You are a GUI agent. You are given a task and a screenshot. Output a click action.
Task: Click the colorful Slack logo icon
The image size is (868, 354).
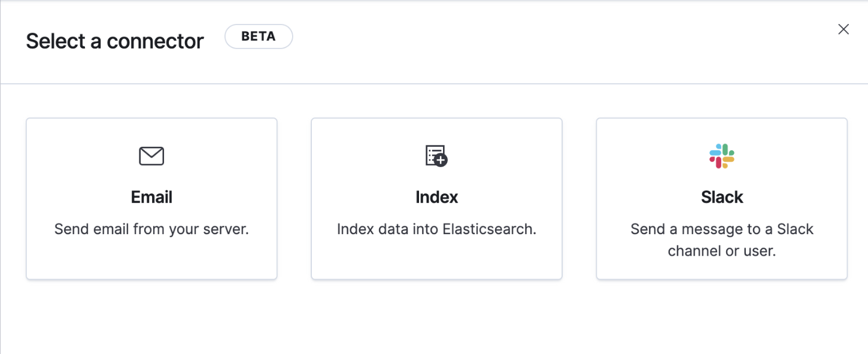click(722, 156)
